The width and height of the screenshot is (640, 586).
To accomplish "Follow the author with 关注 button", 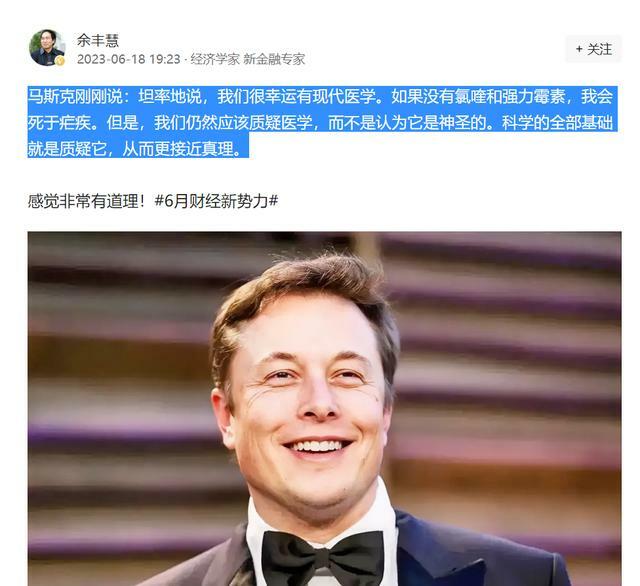I will click(x=593, y=49).
